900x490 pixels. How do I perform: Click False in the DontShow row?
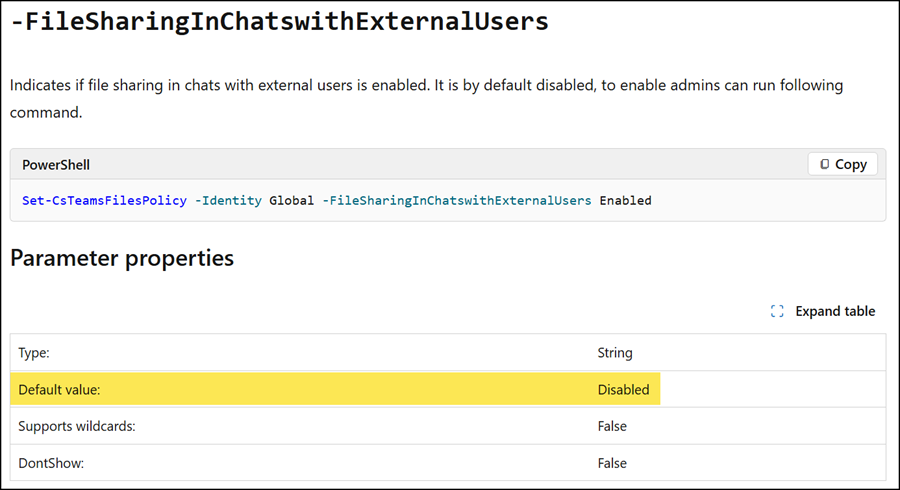tap(612, 463)
